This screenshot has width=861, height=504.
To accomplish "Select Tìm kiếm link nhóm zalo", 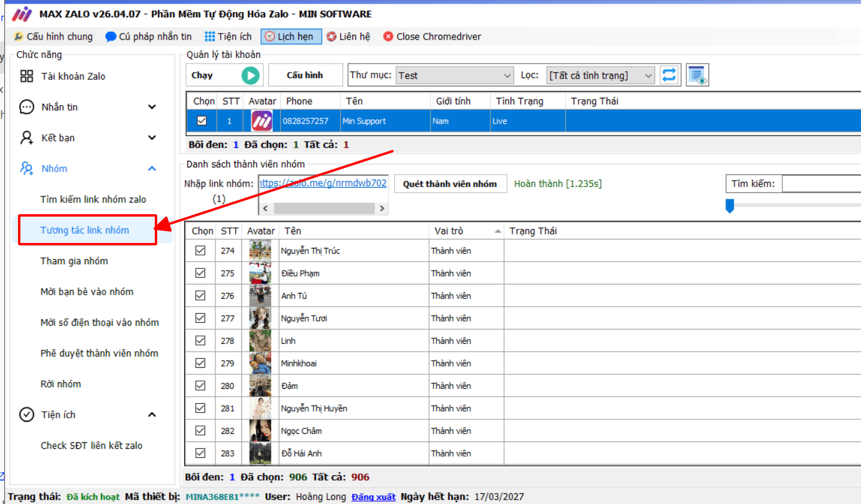I will [x=93, y=199].
